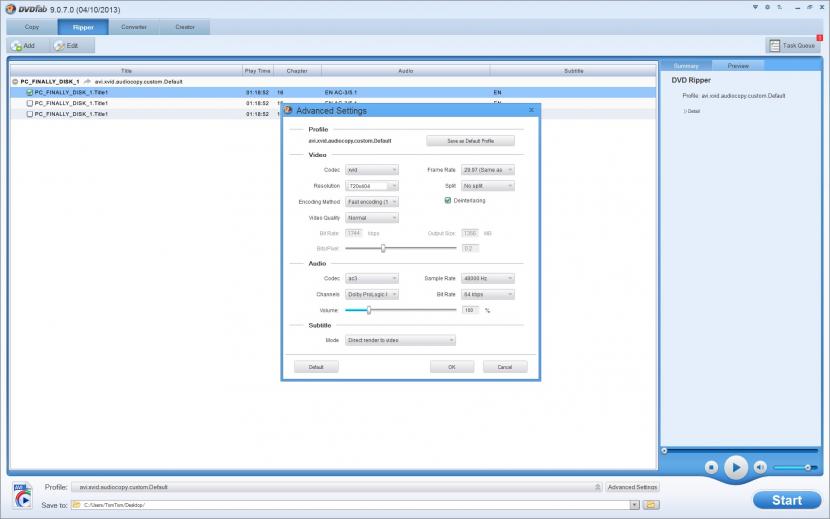Image resolution: width=830 pixels, height=519 pixels.
Task: Switch to the Copy tab
Action: [x=32, y=27]
